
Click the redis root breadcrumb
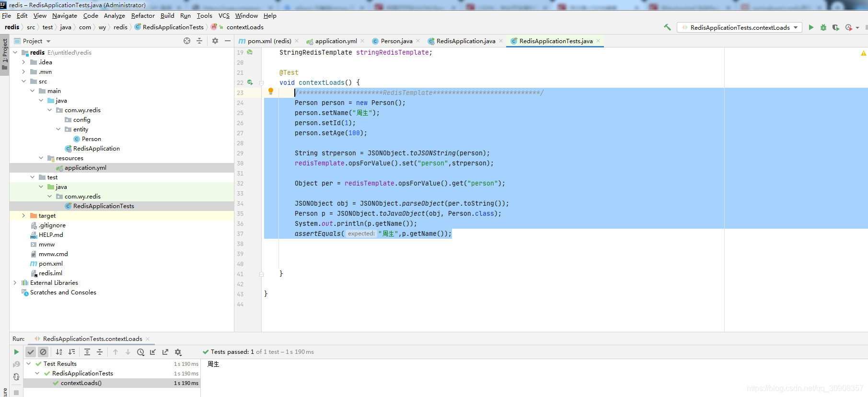coord(12,27)
